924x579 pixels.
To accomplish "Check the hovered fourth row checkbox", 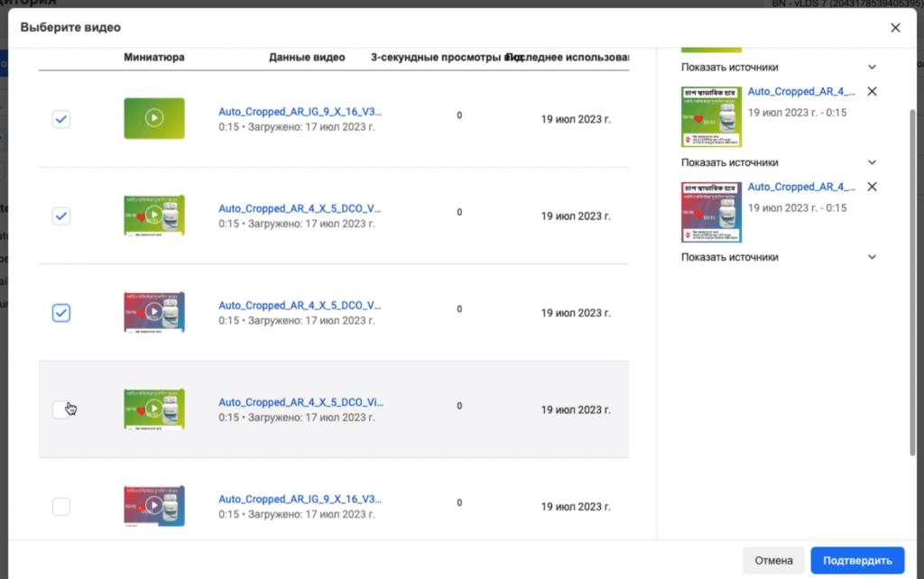I will click(60, 409).
